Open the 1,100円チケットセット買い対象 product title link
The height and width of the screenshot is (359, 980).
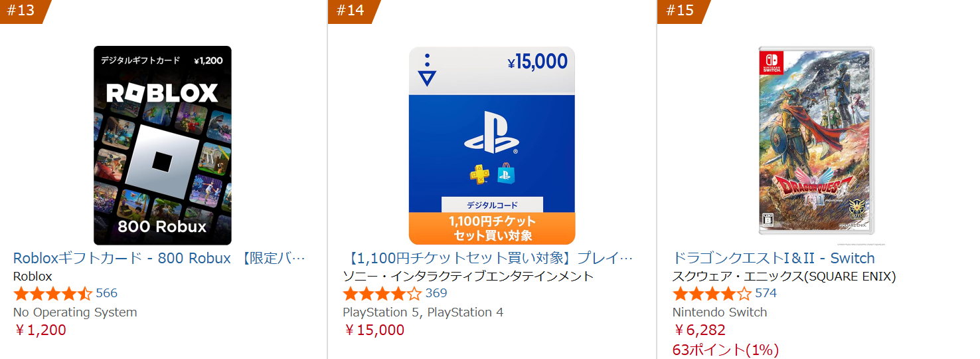490,258
